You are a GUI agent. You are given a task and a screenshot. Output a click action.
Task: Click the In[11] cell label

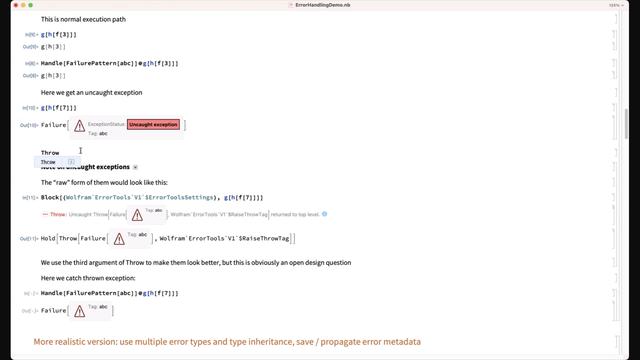click(30, 198)
